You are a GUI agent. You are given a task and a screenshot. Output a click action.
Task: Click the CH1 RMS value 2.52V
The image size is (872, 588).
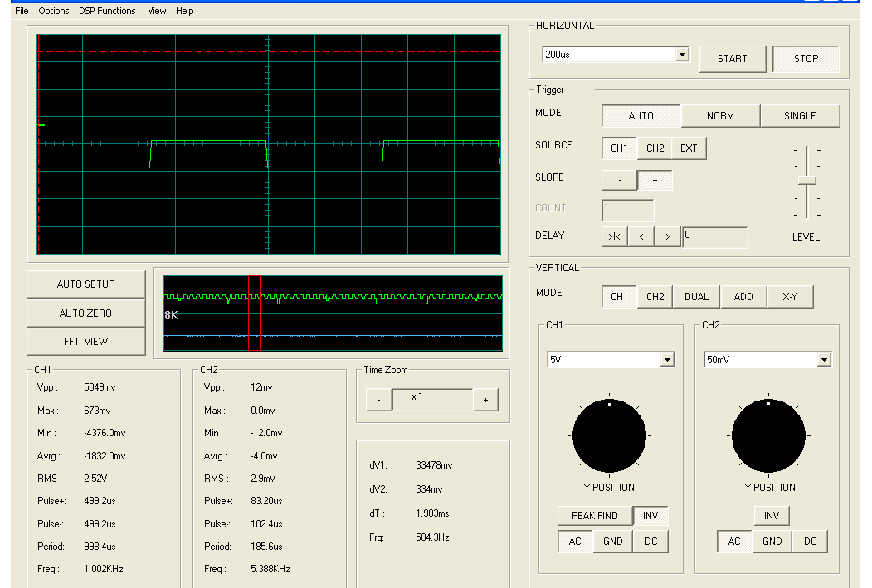coord(95,479)
